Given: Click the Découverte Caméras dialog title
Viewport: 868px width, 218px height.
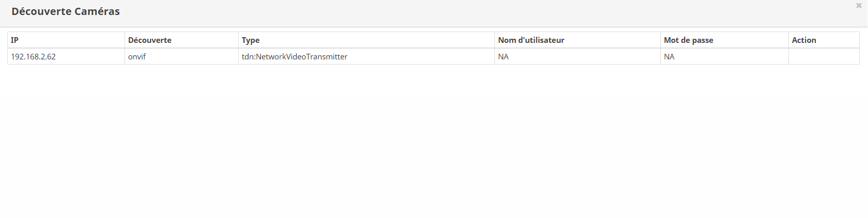Looking at the screenshot, I should coord(66,11).
